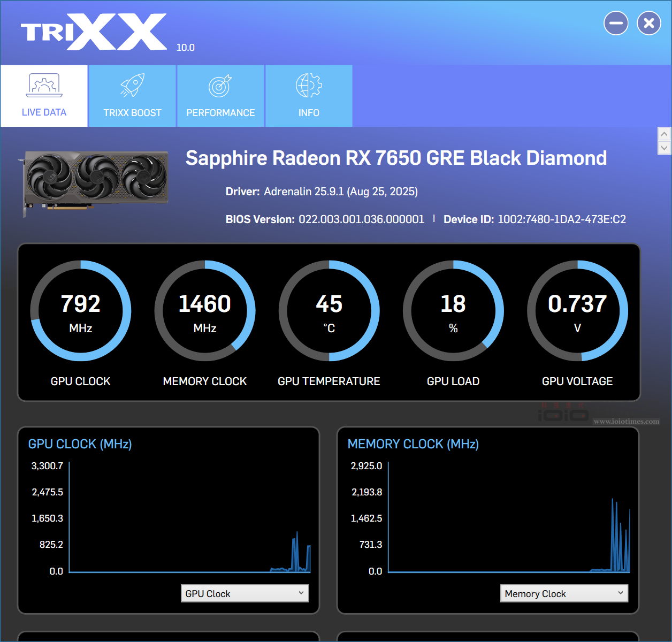Viewport: 672px width, 642px height.
Task: Click the GPU temperature 45 °C gauge
Action: click(x=329, y=311)
